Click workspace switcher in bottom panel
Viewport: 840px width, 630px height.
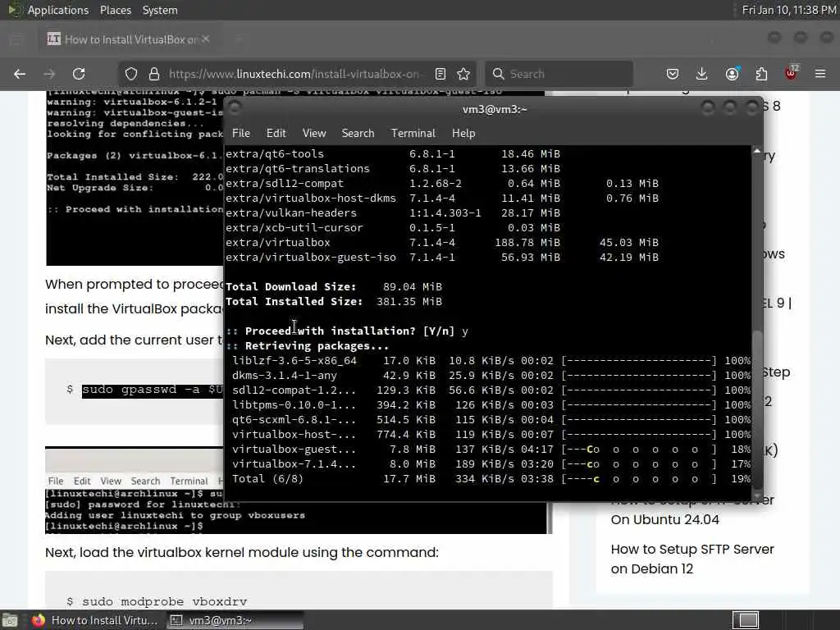click(x=746, y=620)
